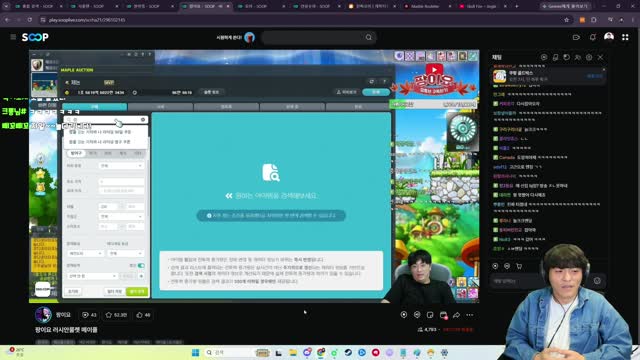640x360 pixels.
Task: Open the emoji picker in chat input
Action: click(597, 281)
